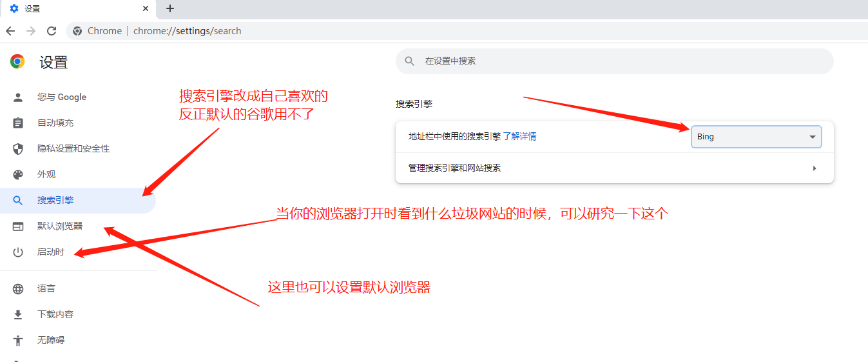Click the reload page icon

pos(52,31)
